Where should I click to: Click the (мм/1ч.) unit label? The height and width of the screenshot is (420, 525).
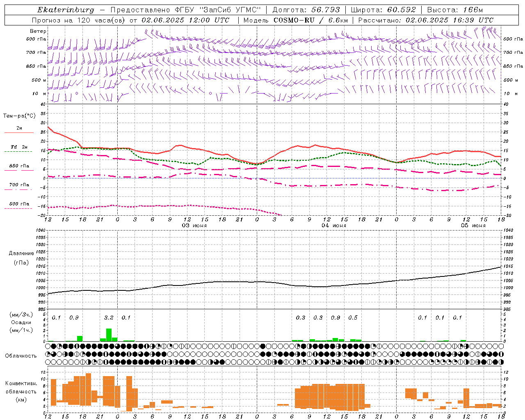(x=21, y=330)
